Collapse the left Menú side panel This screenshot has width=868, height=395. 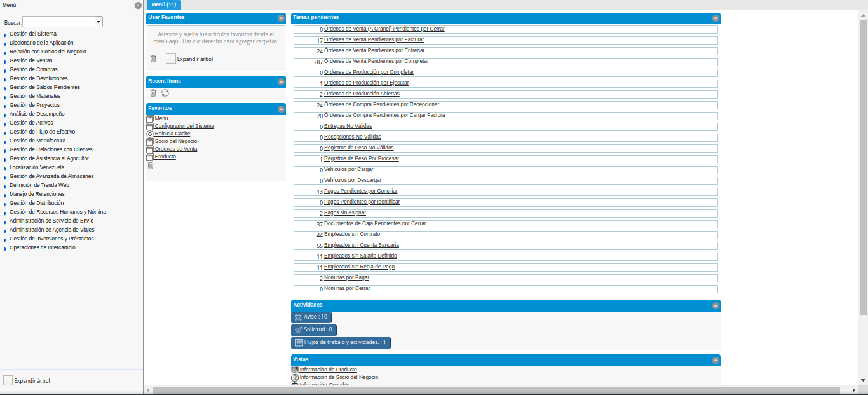pyautogui.click(x=138, y=5)
